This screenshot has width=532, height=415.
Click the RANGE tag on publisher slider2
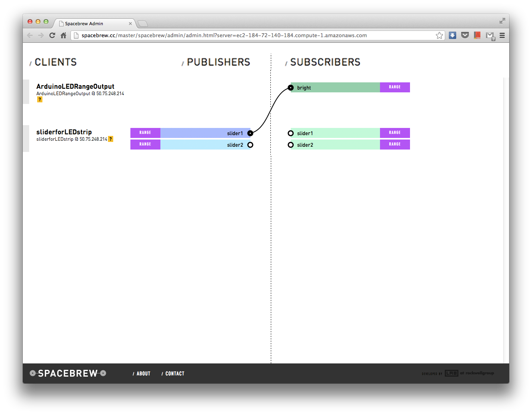pos(145,145)
